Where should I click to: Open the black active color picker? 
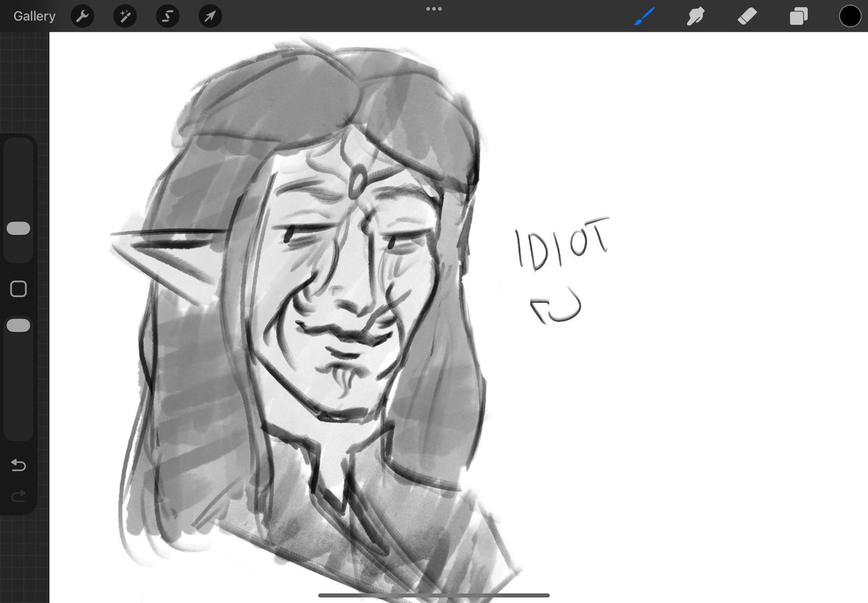850,16
